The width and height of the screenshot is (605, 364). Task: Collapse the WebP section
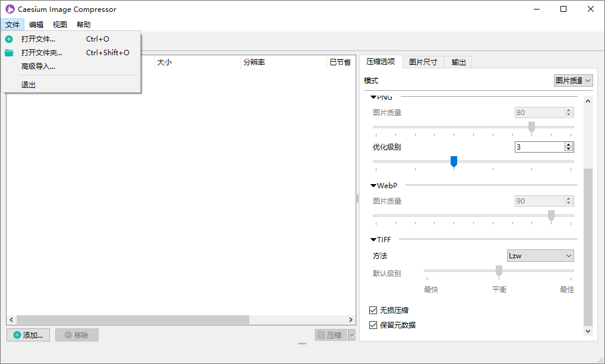[x=373, y=186]
